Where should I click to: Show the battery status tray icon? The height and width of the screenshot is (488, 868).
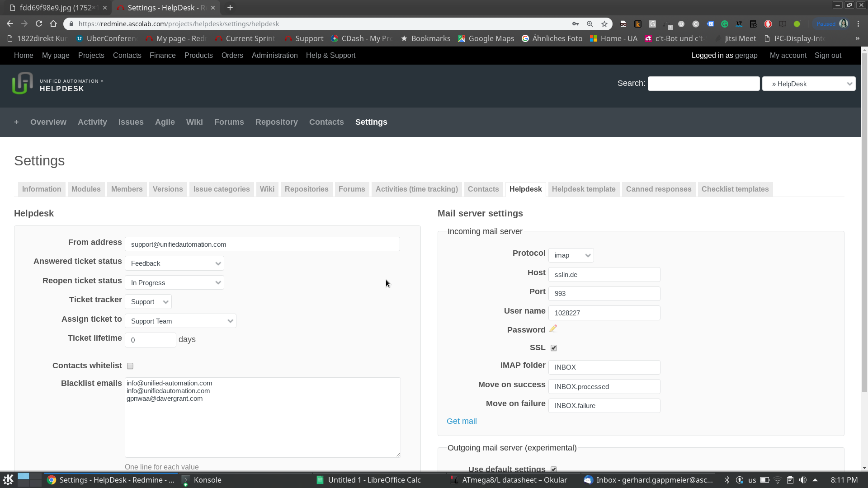[765, 480]
